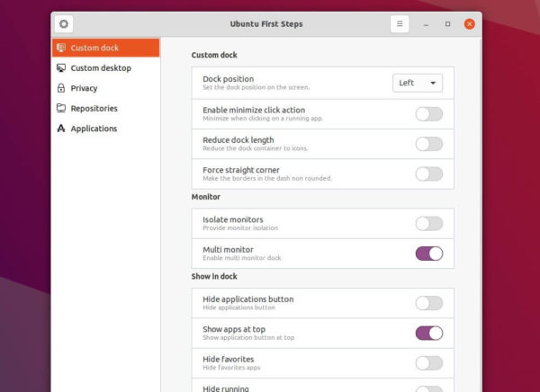Click 'Provide monitor isolation' description
This screenshot has height=392, width=540.
(240, 227)
